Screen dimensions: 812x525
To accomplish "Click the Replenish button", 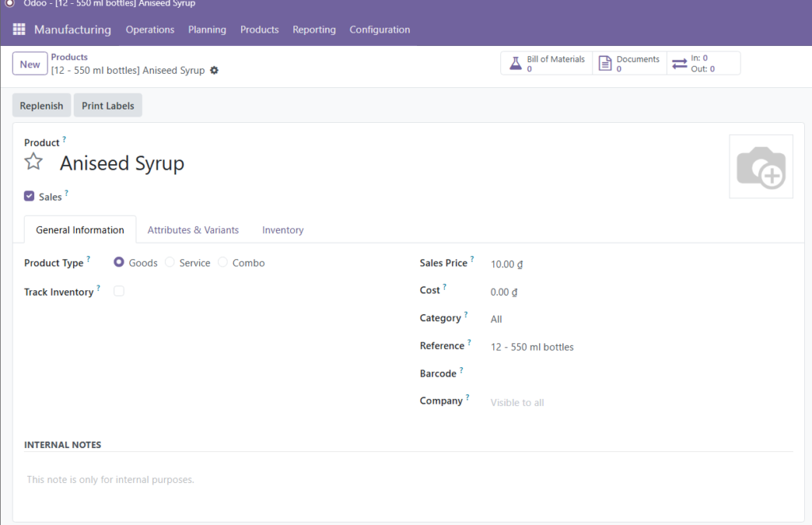I will tap(41, 105).
